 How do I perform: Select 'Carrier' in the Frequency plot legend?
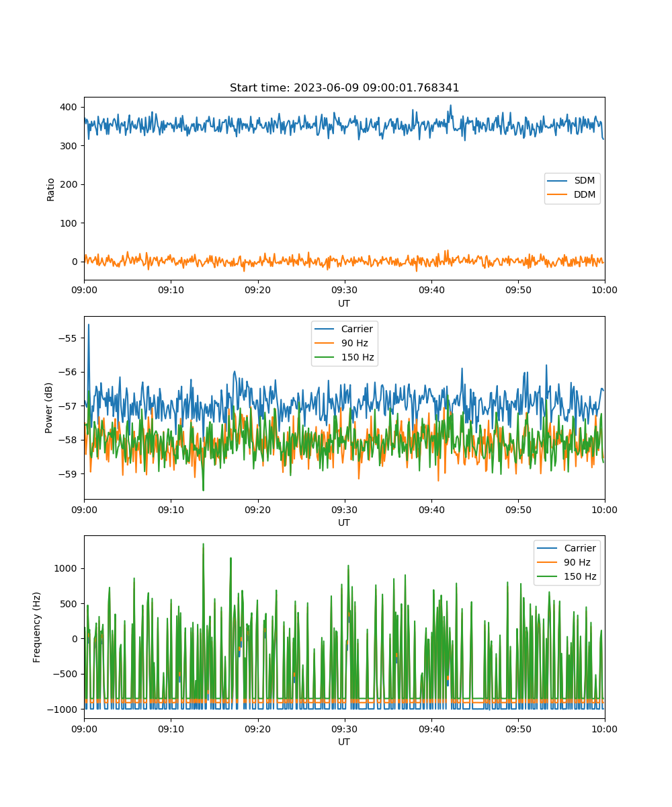coord(580,549)
